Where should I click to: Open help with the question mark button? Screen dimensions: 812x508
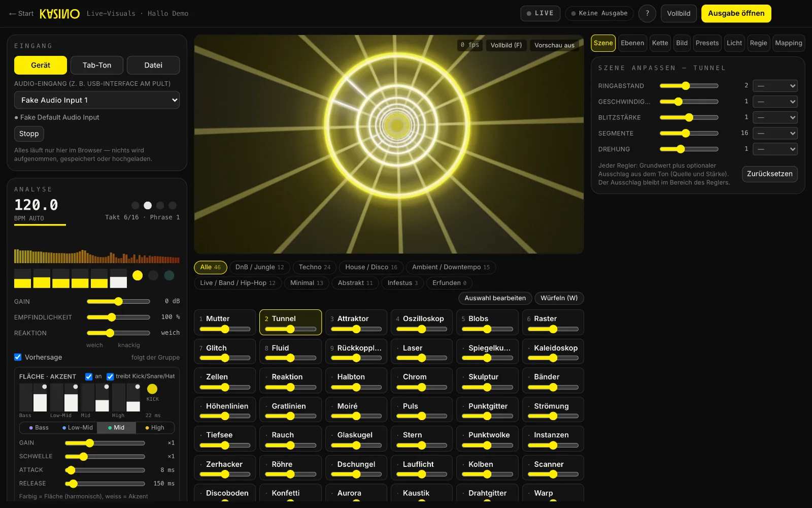[x=647, y=14]
